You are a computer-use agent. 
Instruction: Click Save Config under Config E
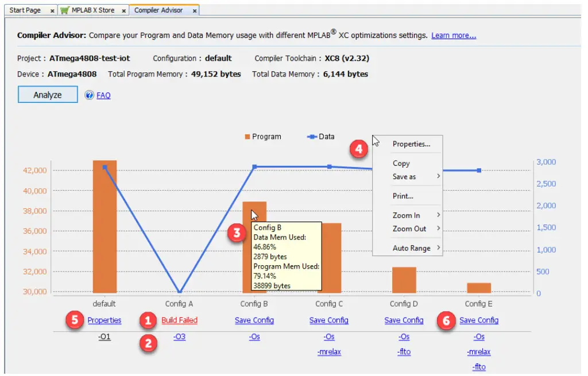(479, 320)
